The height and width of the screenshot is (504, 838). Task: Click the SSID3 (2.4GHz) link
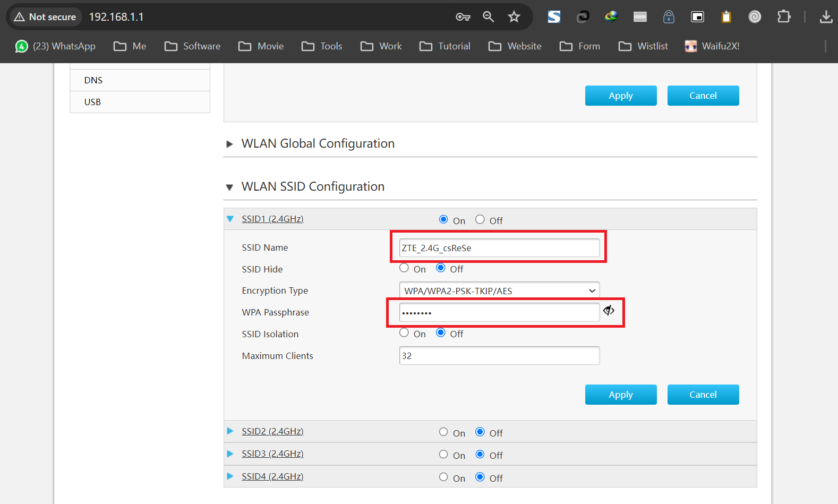coord(272,454)
